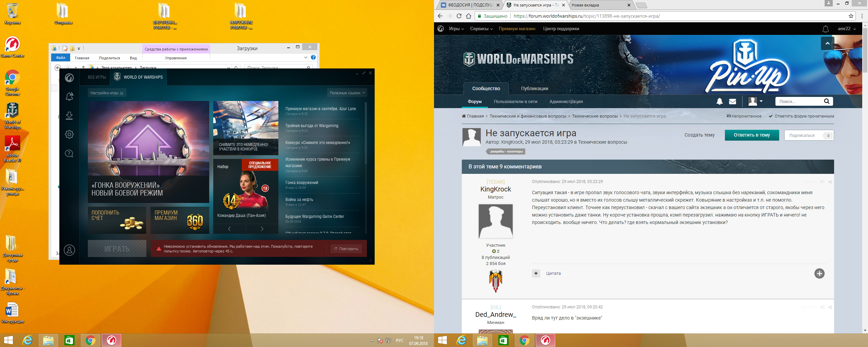Select Google Chrome desktop shortcut
This screenshot has height=347, width=868.
pyautogui.click(x=13, y=83)
